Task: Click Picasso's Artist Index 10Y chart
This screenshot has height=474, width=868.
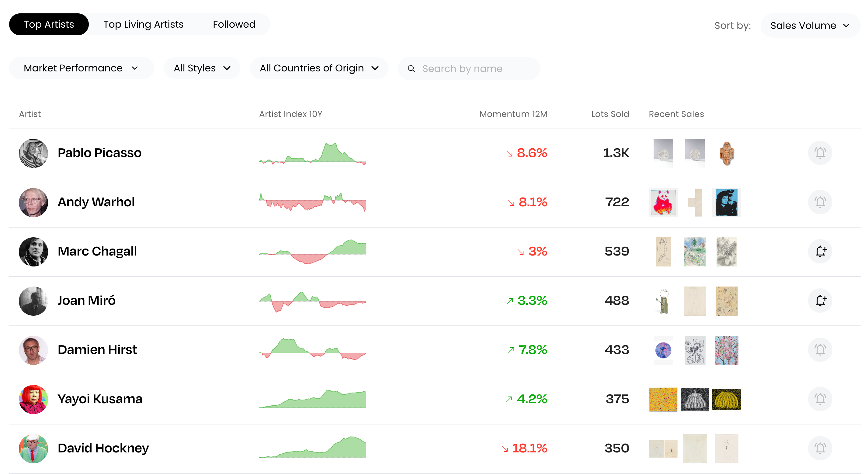Action: 312,153
